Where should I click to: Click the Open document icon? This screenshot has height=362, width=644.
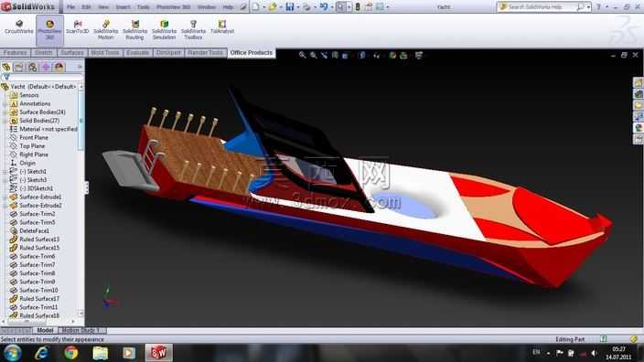(273, 7)
